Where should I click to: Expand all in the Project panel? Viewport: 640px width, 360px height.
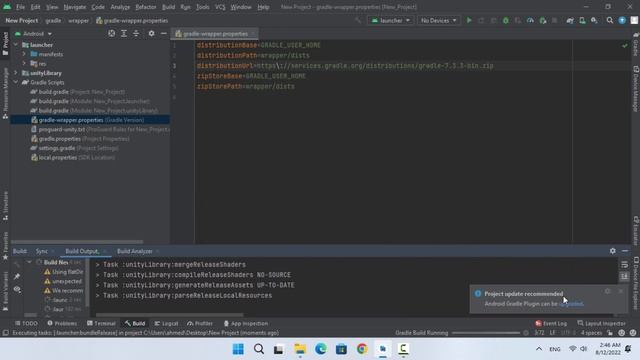[x=124, y=33]
